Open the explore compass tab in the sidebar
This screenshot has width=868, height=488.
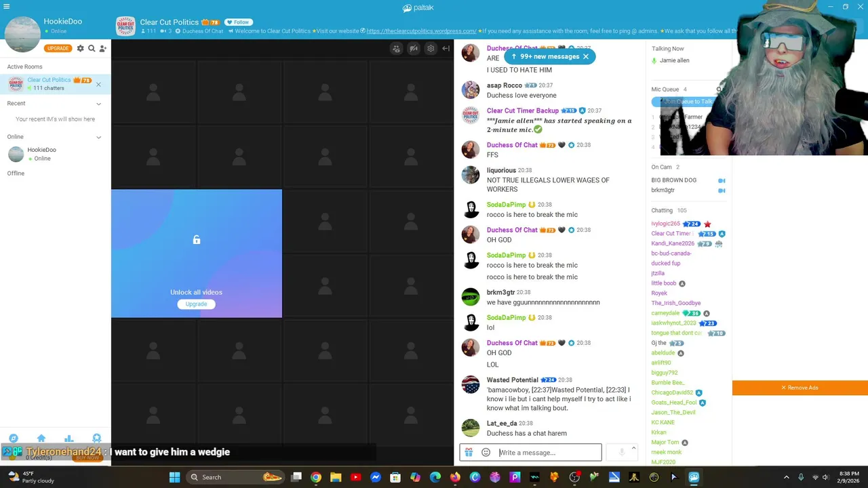click(14, 439)
